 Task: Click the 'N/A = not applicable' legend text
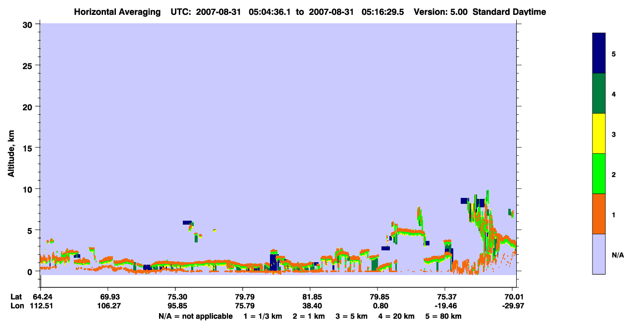(x=195, y=316)
